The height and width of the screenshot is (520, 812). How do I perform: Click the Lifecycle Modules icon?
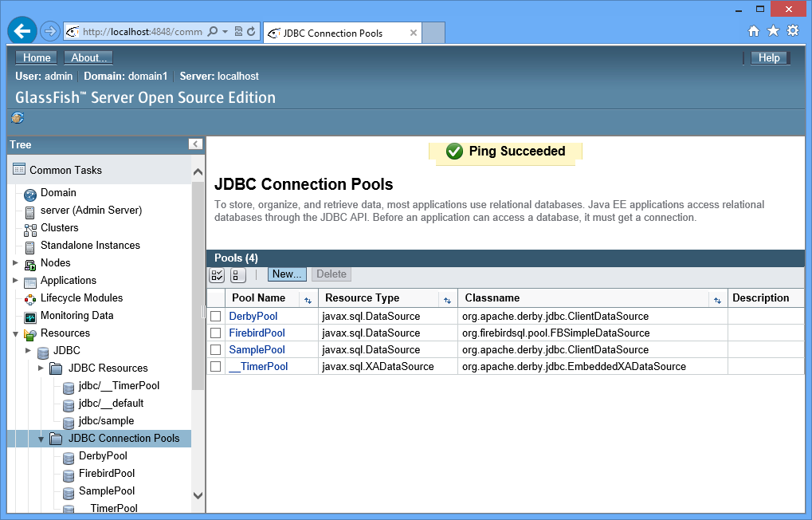(30, 300)
